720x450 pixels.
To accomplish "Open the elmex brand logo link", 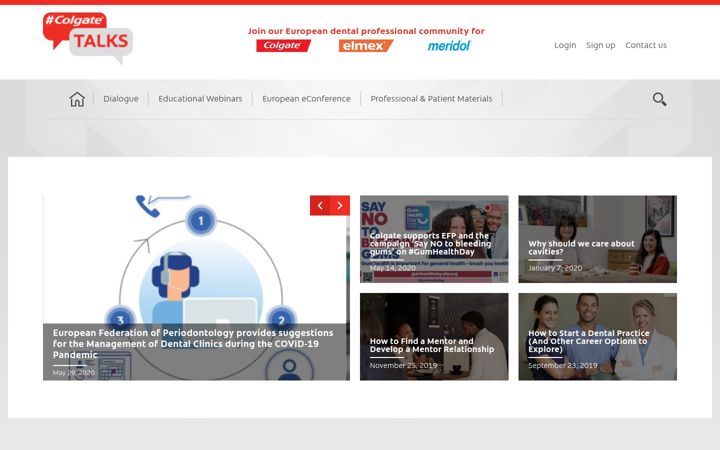I will coord(366,45).
